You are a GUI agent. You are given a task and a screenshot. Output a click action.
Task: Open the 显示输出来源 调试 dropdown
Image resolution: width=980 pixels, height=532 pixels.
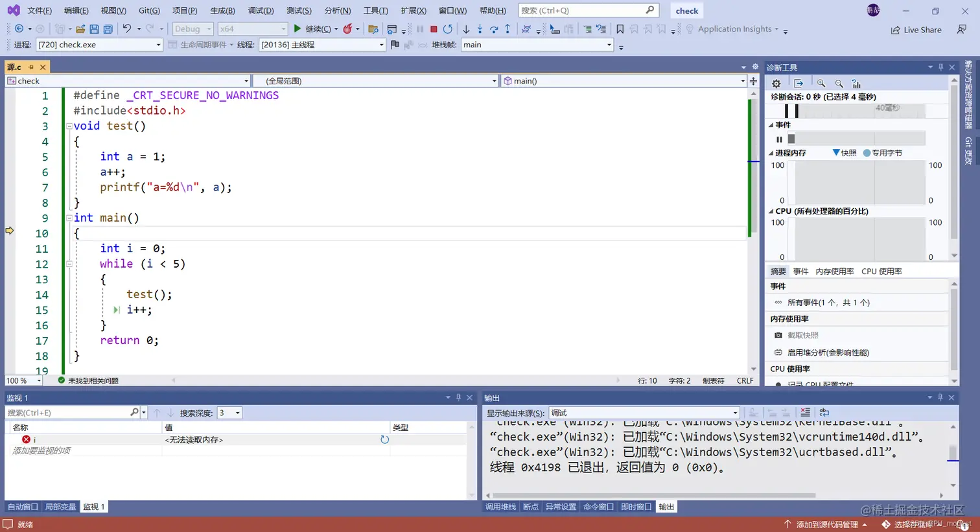644,413
